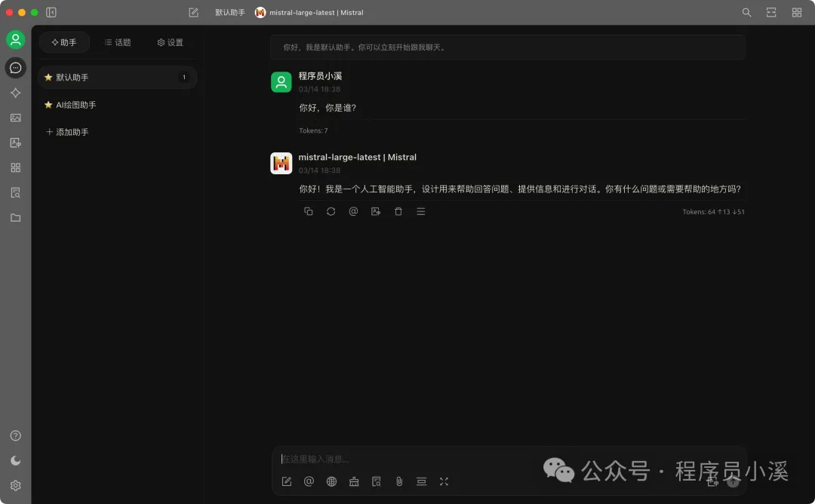Open search in the title bar
The image size is (815, 504).
(746, 13)
